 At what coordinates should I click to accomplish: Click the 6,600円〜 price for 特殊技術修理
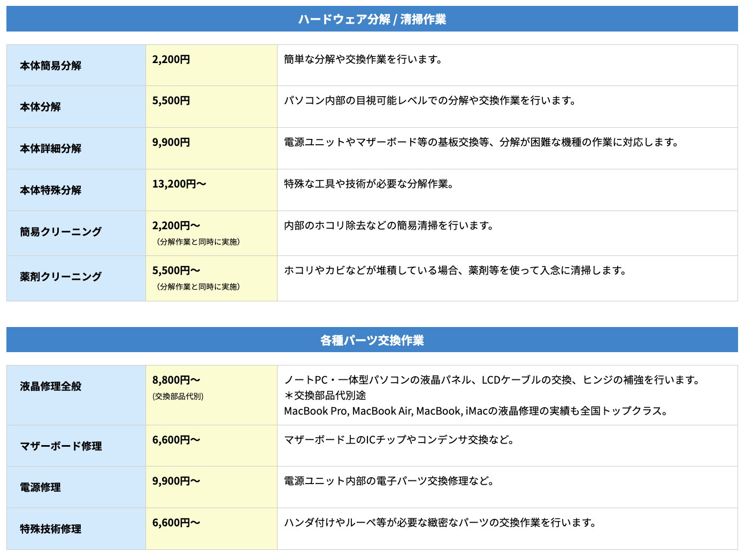pyautogui.click(x=176, y=523)
